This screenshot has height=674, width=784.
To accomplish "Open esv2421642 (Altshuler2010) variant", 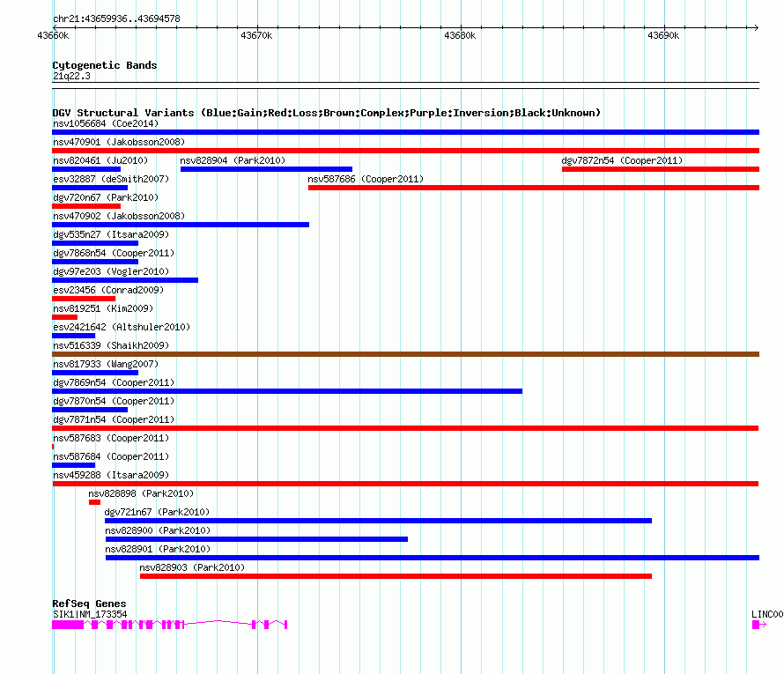I will tap(122, 327).
